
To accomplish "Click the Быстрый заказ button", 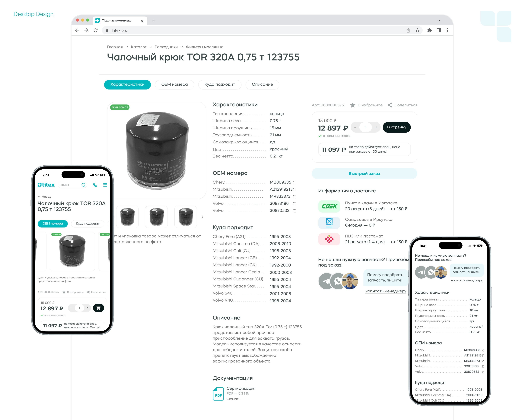I will point(364,174).
